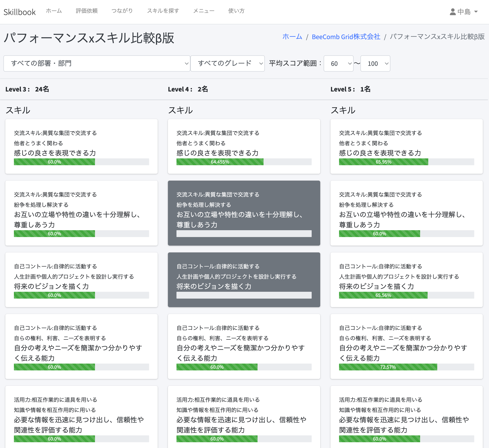This screenshot has width=489, height=448.
Task: Click the Level 4: 2名 heading
Action: click(188, 89)
